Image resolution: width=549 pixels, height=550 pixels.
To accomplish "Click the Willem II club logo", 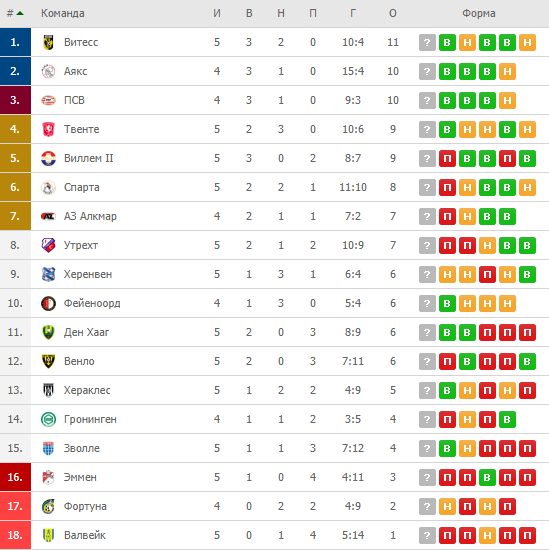I will (x=48, y=158).
